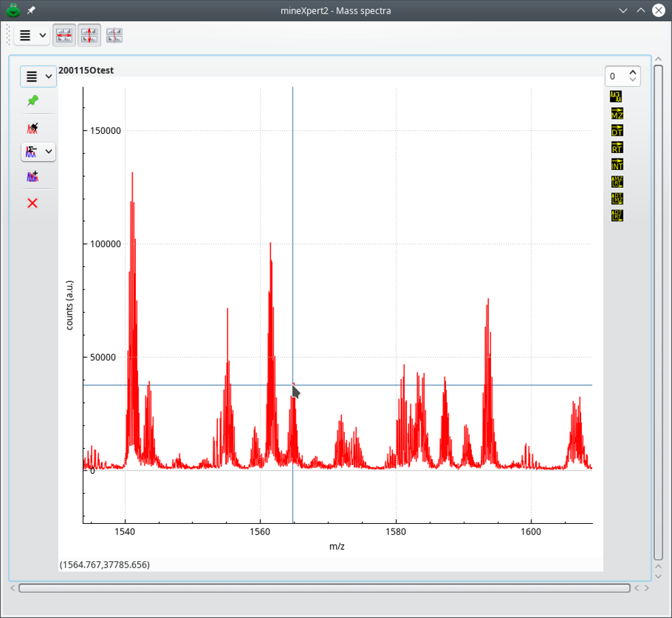Click the MZ integration arrow icon

[x=617, y=114]
